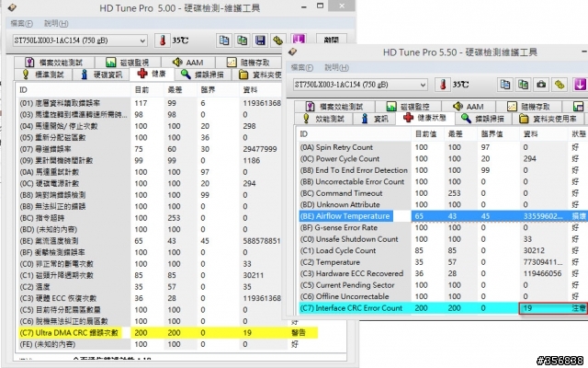Select (C0) Unsafe Shutdown Count row
Screen dimensions: 588x368
pos(443,239)
